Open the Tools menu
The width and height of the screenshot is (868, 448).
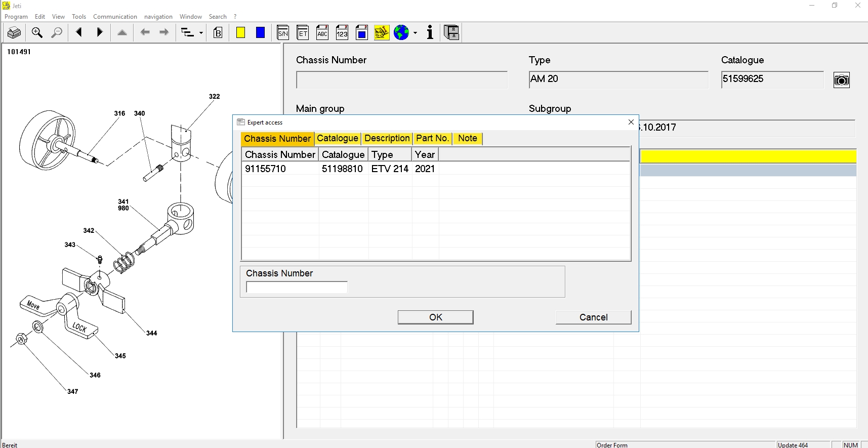(x=79, y=17)
